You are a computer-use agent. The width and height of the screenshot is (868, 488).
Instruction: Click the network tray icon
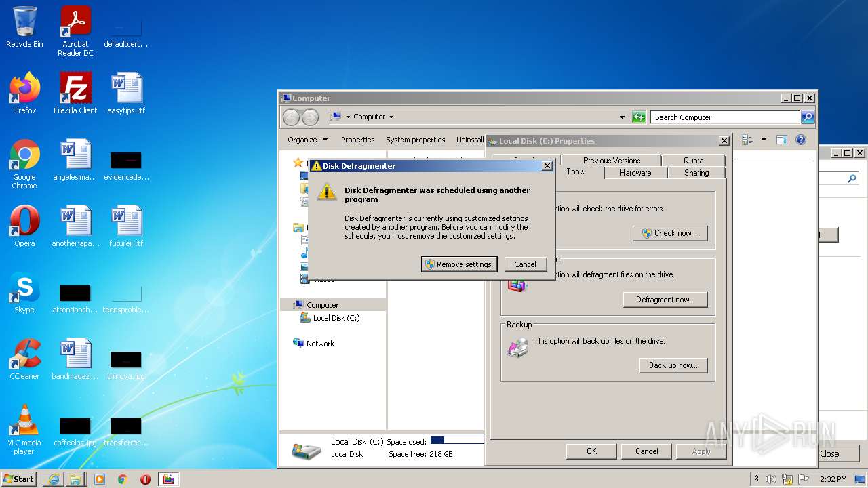click(787, 479)
